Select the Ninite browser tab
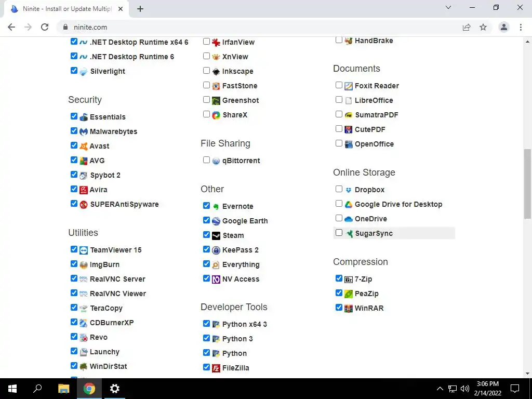The width and height of the screenshot is (532, 399). click(66, 9)
